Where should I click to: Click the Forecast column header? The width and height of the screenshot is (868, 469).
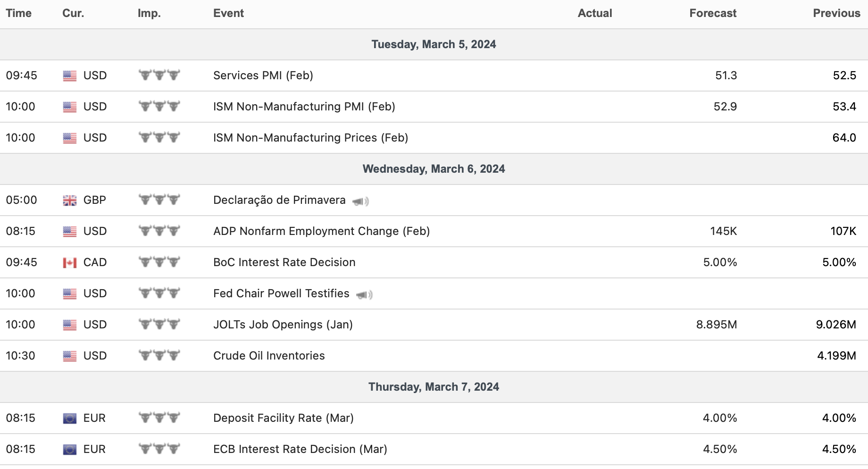coord(712,13)
